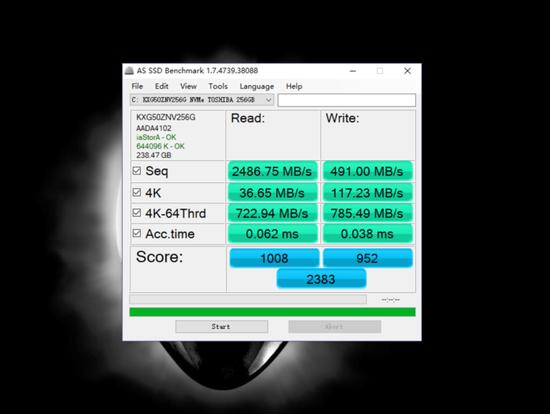Expand the drive selection dropdown arrow

[268, 100]
